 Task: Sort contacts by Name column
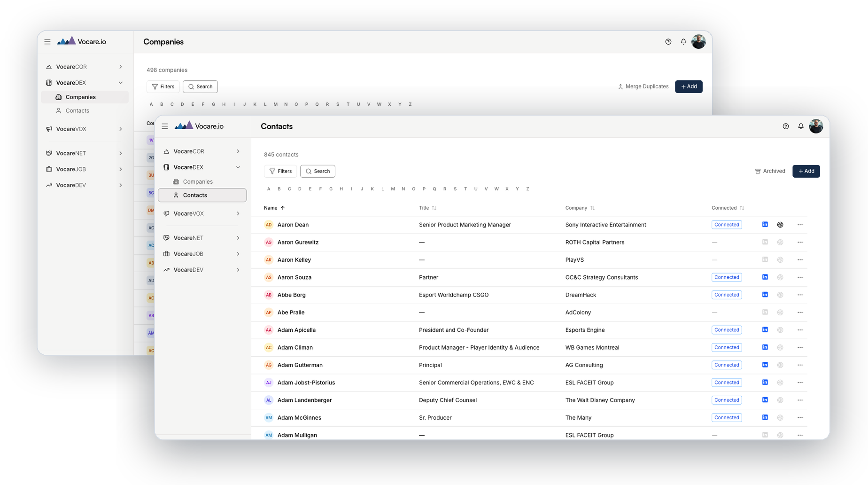coord(274,208)
